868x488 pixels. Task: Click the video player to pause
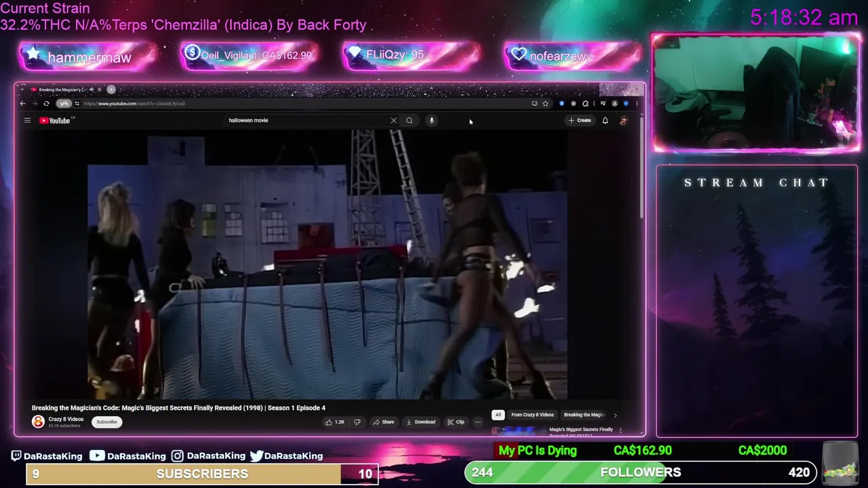(328, 264)
